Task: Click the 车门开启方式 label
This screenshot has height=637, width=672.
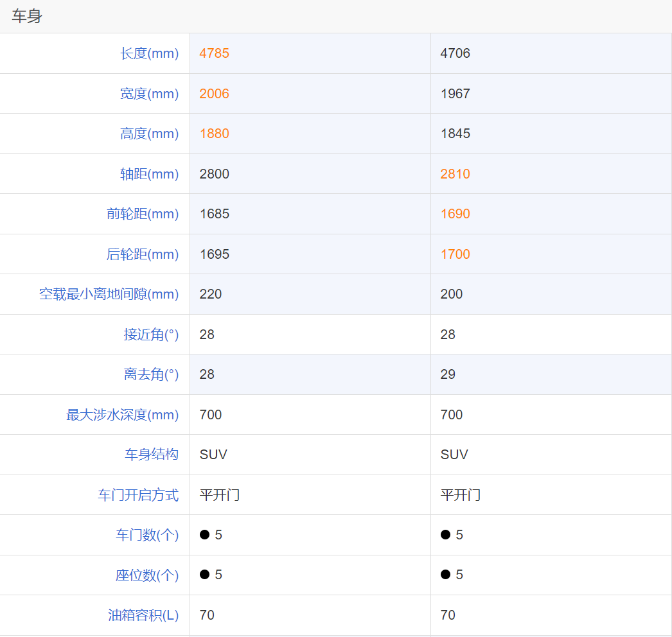Action: [x=138, y=495]
